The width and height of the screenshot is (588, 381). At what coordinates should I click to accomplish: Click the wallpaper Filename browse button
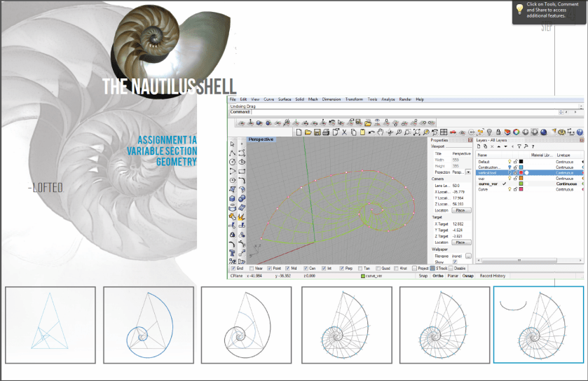[x=468, y=256]
